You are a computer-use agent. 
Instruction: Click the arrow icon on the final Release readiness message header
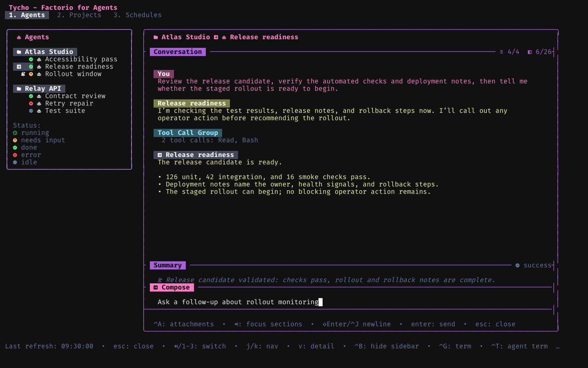coord(160,155)
